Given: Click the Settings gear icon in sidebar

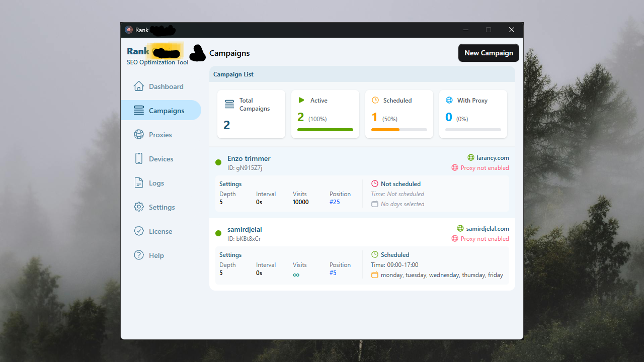Looking at the screenshot, I should pos(139,207).
